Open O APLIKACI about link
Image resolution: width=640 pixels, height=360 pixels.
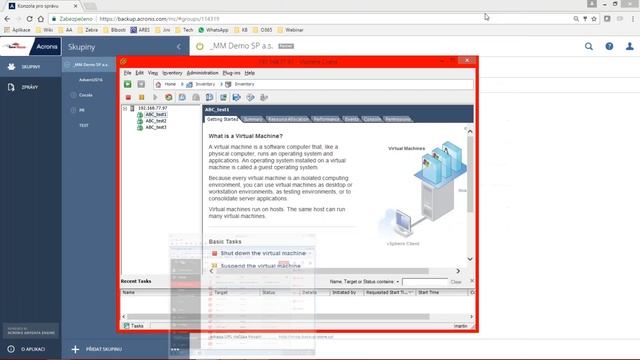coord(27,349)
